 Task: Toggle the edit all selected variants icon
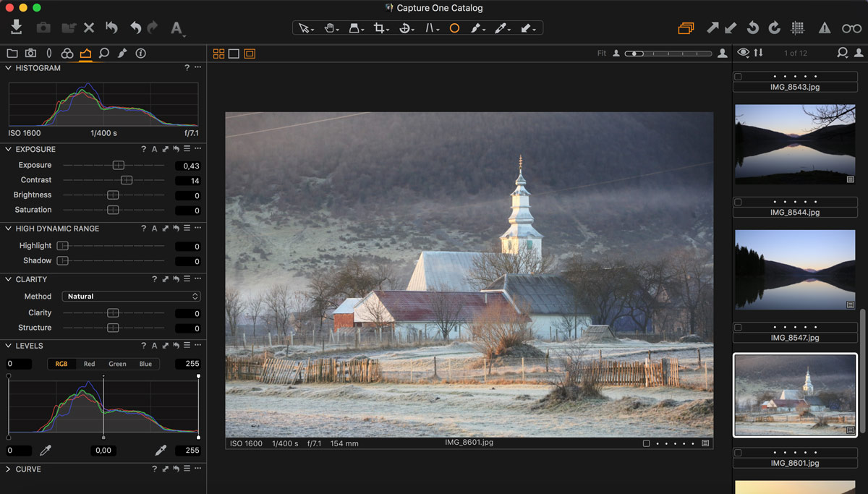coord(686,28)
